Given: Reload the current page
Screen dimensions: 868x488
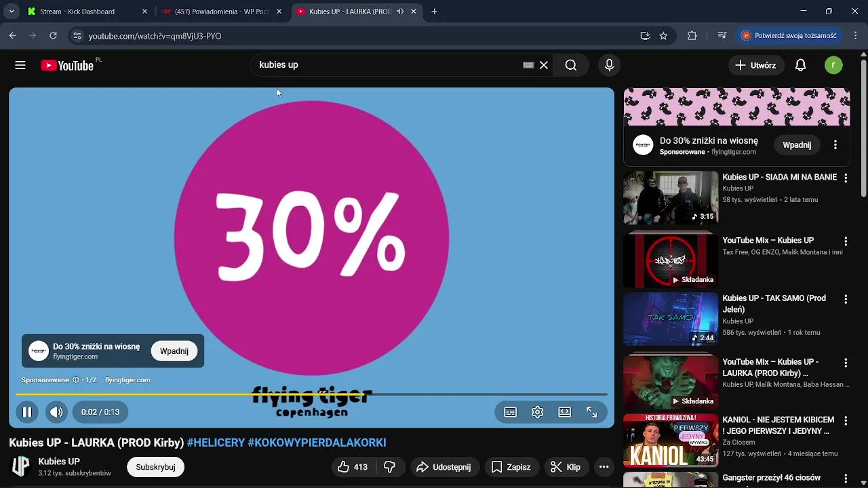Looking at the screenshot, I should pos(53,36).
